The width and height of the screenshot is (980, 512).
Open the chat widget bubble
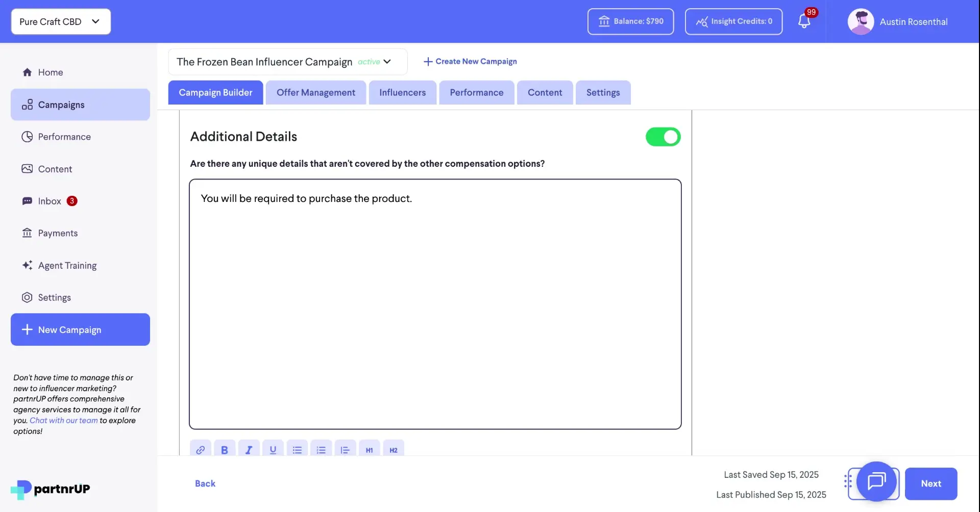876,482
